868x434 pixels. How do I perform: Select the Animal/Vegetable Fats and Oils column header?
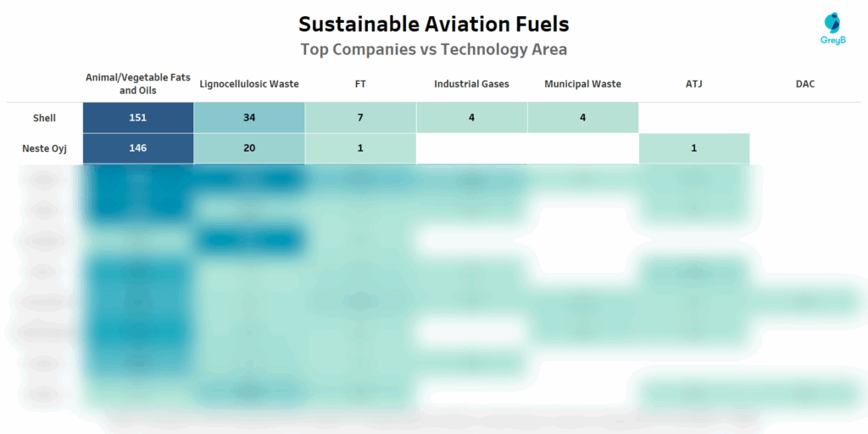click(x=138, y=83)
